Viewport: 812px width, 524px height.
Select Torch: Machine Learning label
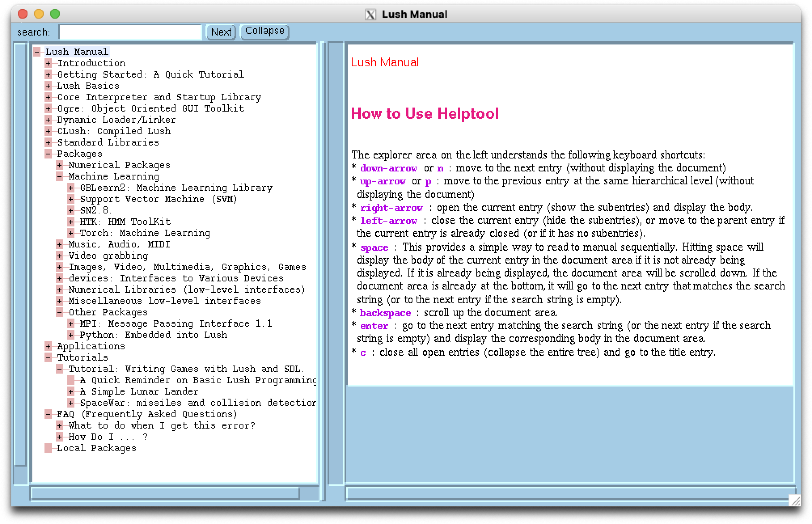(145, 233)
